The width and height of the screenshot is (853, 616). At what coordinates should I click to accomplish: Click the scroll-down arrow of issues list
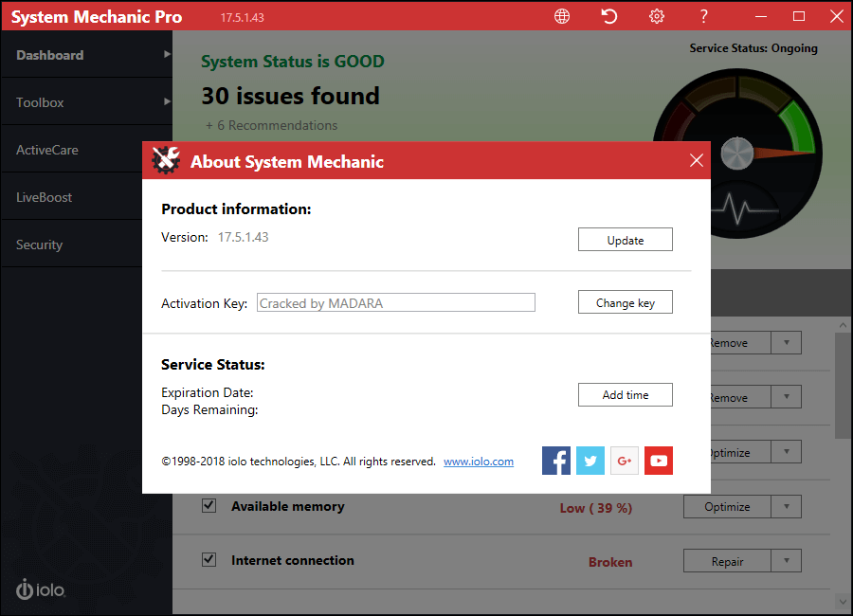pos(843,601)
